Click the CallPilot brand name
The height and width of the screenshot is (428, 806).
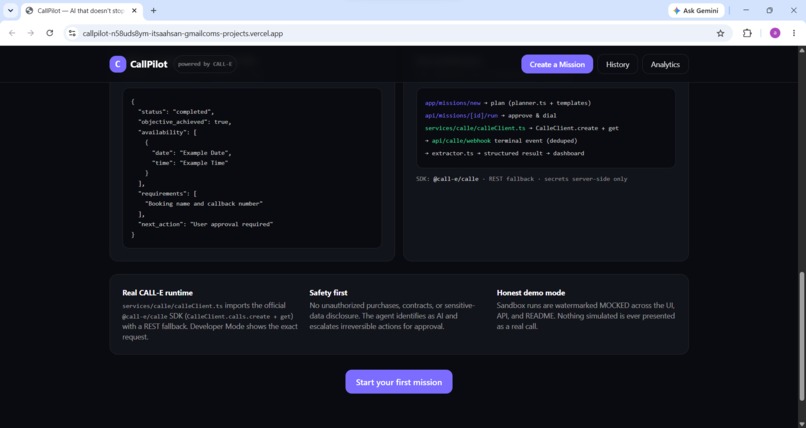click(x=149, y=64)
